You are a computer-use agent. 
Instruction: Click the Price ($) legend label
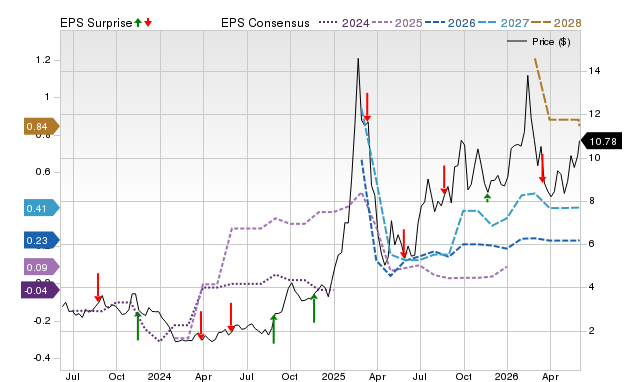(x=551, y=42)
